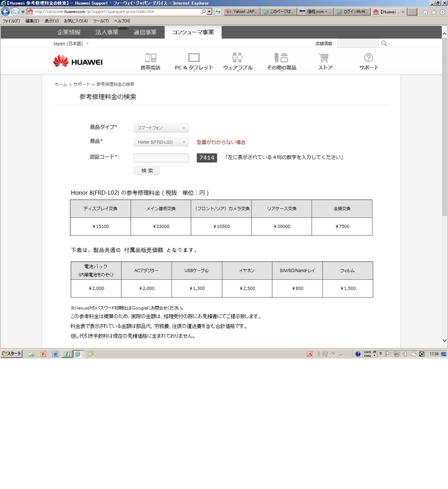
Task: Click the volume speaker tray icon
Action: (405, 354)
